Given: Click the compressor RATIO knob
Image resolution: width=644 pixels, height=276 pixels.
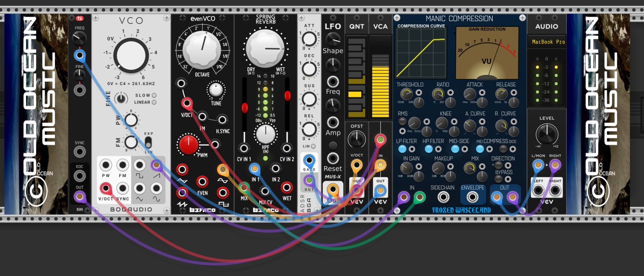Looking at the screenshot, I should point(438,94).
